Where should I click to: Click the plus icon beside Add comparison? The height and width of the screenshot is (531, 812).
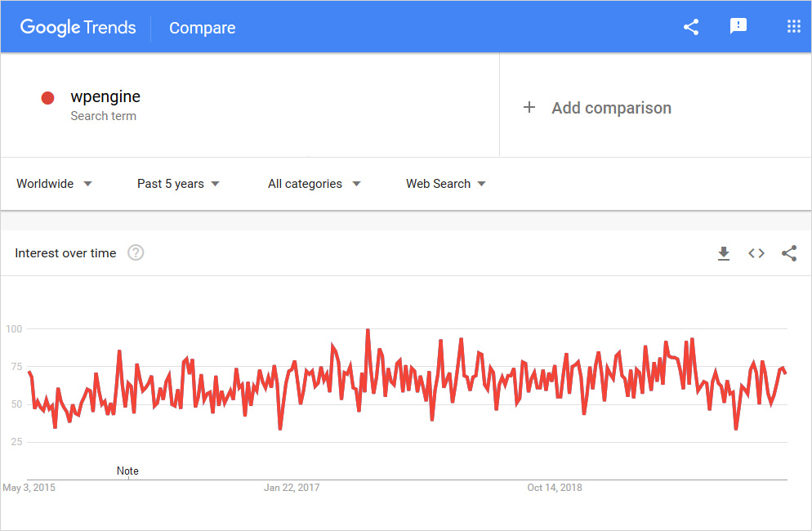[529, 108]
